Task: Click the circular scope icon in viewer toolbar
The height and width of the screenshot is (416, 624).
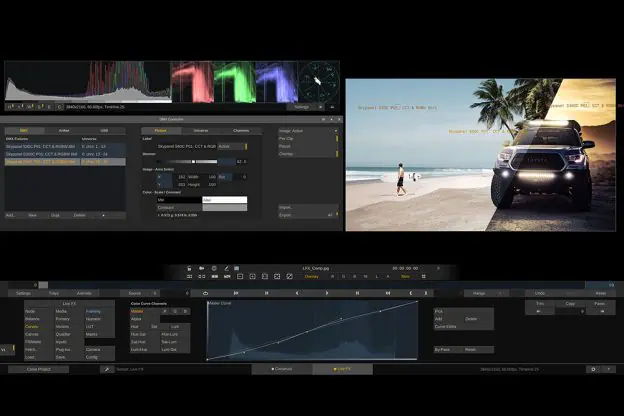Action: [214, 268]
